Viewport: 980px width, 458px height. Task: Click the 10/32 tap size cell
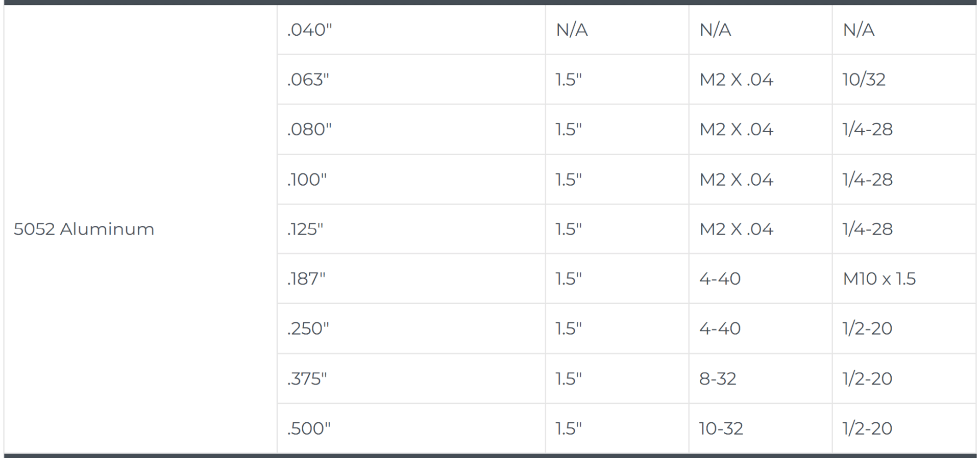pos(904,80)
